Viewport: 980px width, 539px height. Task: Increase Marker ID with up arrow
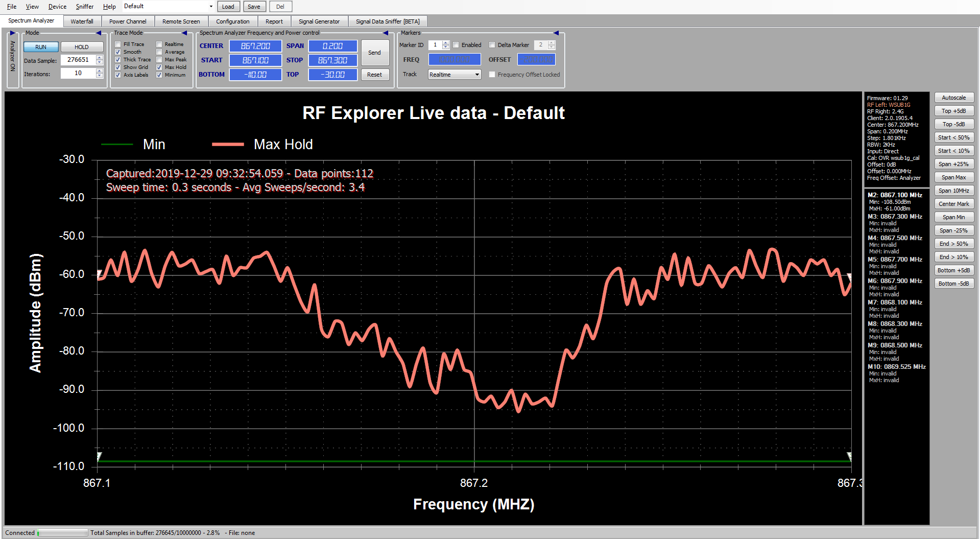click(x=446, y=42)
